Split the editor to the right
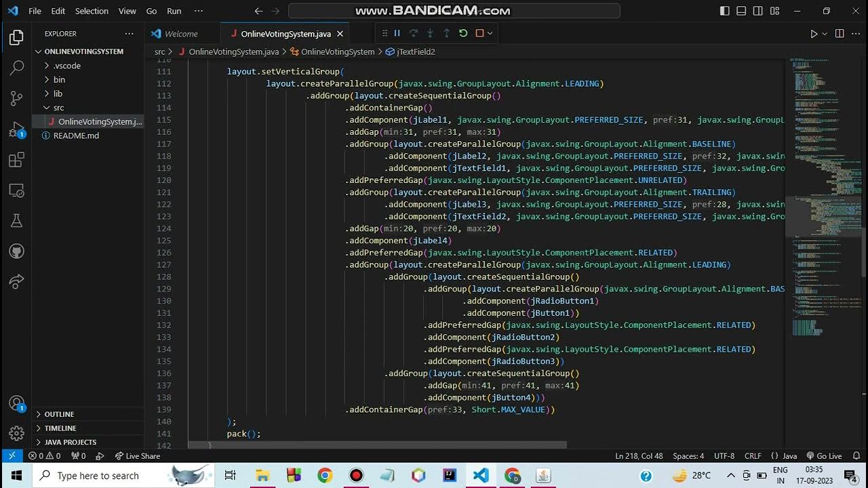 (840, 33)
